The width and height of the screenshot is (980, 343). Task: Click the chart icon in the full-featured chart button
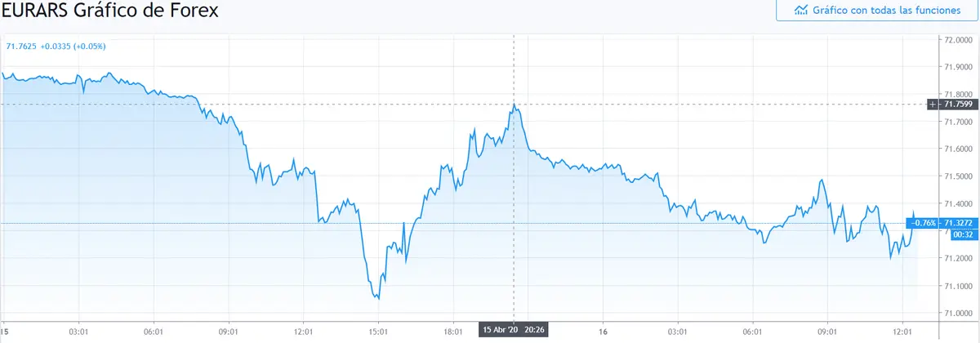[801, 11]
